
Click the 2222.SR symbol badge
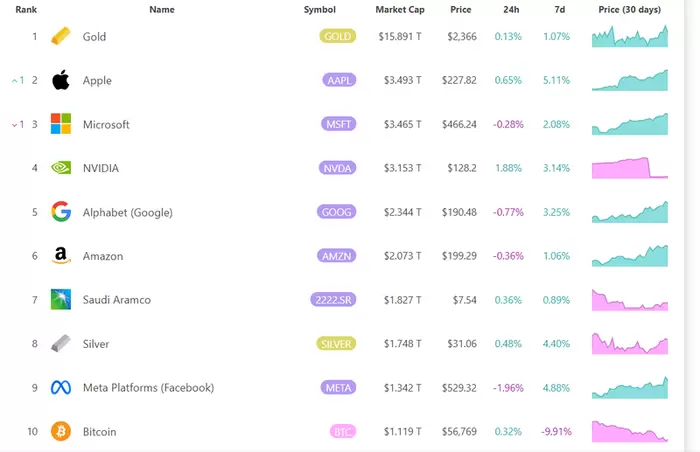coord(334,300)
